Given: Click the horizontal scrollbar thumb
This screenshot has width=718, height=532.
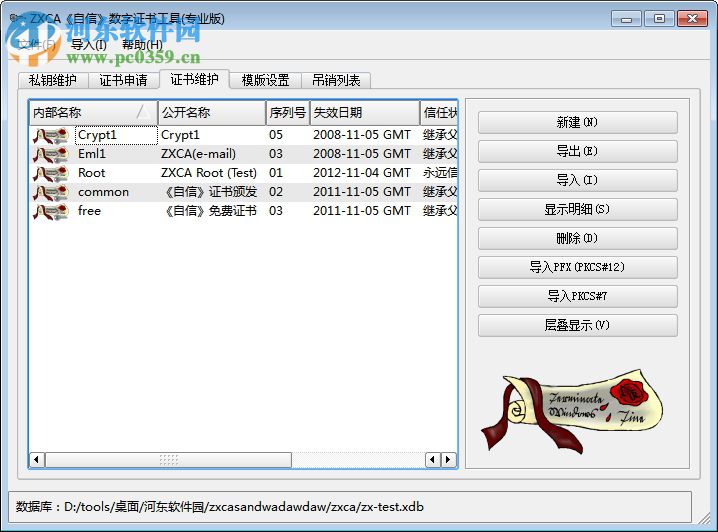Looking at the screenshot, I should coord(169,460).
